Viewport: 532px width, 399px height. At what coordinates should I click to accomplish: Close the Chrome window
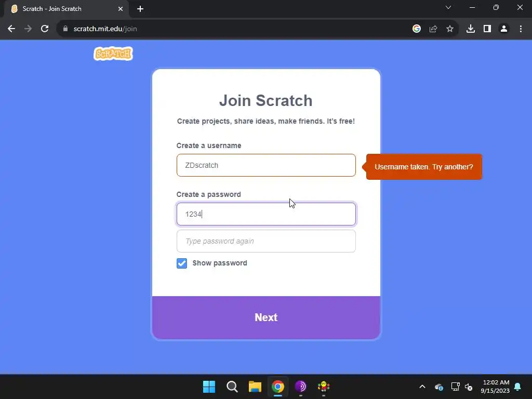[520, 7]
